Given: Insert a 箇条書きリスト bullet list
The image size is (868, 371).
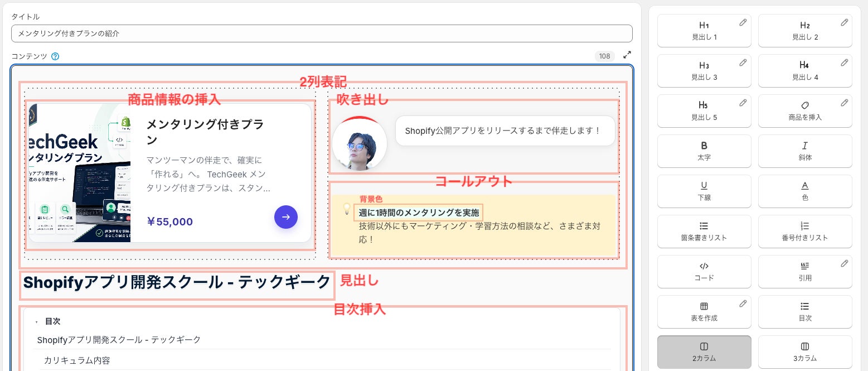Looking at the screenshot, I should click(704, 232).
